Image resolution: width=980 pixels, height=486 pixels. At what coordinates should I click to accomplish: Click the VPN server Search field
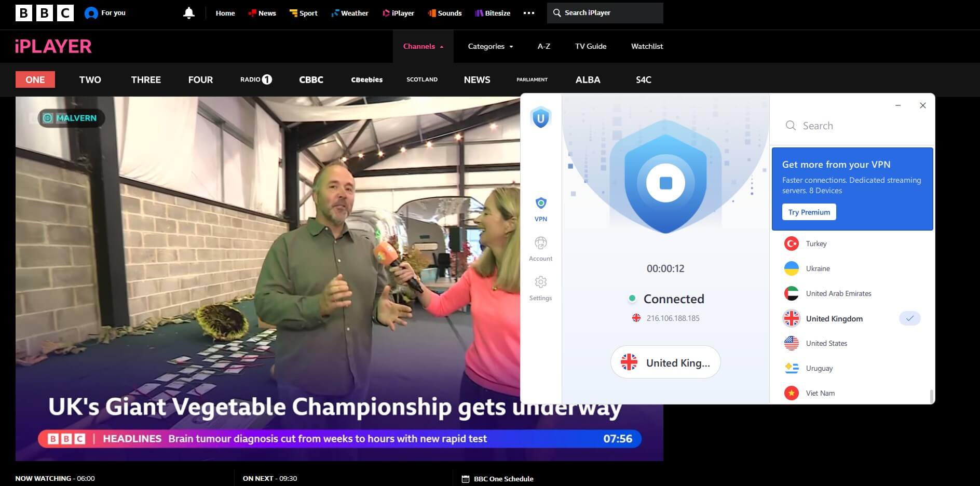852,126
